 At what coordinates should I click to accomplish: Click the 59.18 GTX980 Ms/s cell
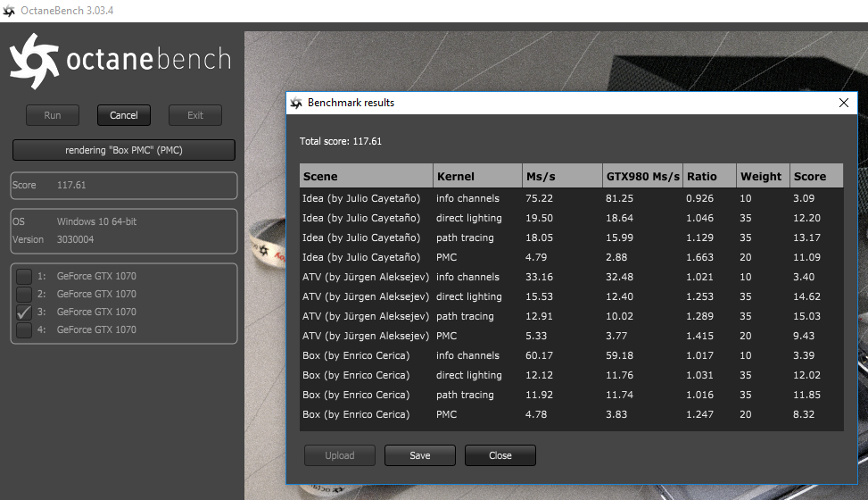point(619,356)
